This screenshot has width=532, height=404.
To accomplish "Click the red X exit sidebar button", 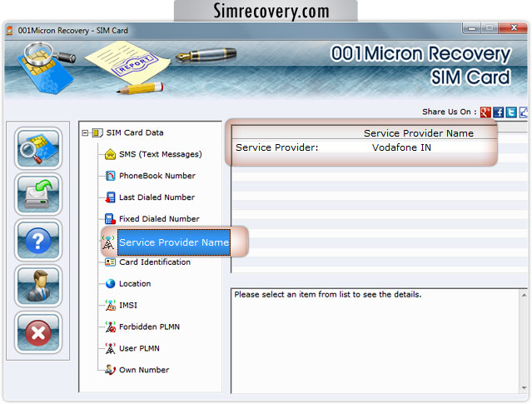I will coord(38,332).
